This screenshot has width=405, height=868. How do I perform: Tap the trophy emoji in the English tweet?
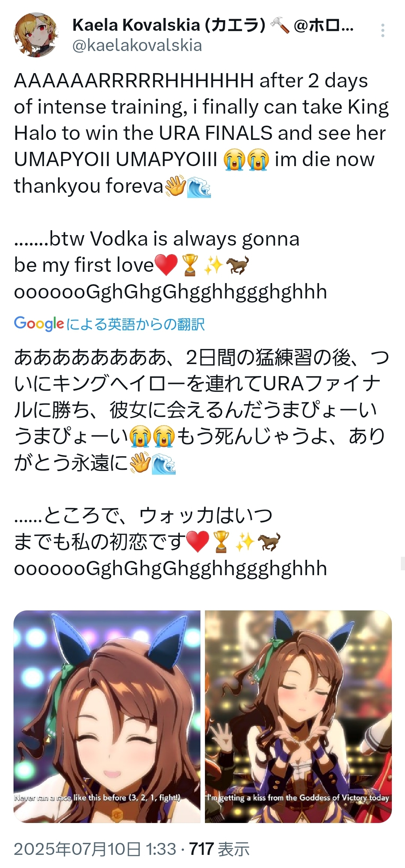[190, 265]
